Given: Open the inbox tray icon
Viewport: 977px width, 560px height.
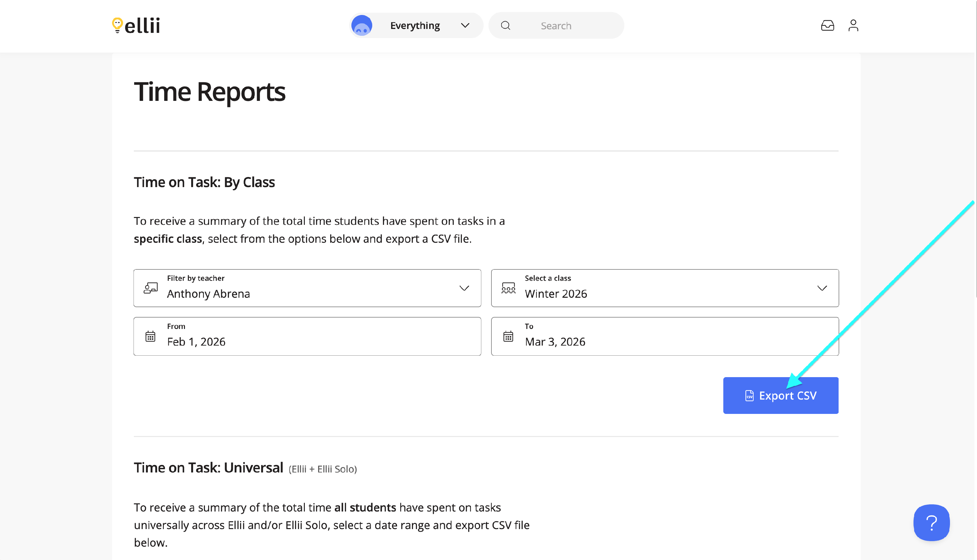Looking at the screenshot, I should (x=827, y=25).
